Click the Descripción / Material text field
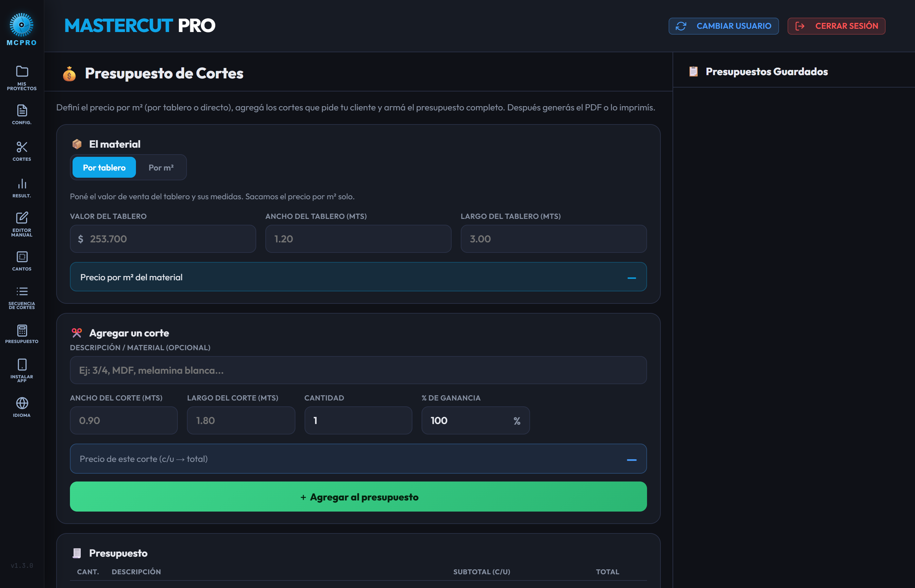915x588 pixels. [358, 370]
